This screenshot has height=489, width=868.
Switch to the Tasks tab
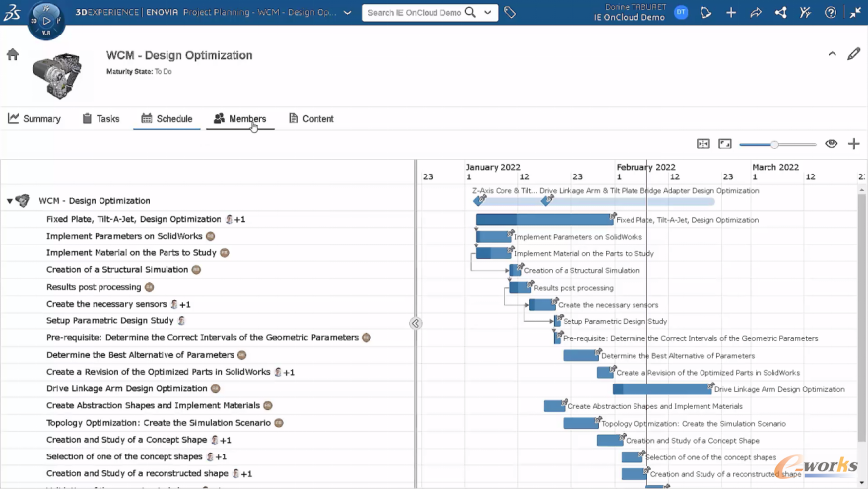tap(100, 119)
